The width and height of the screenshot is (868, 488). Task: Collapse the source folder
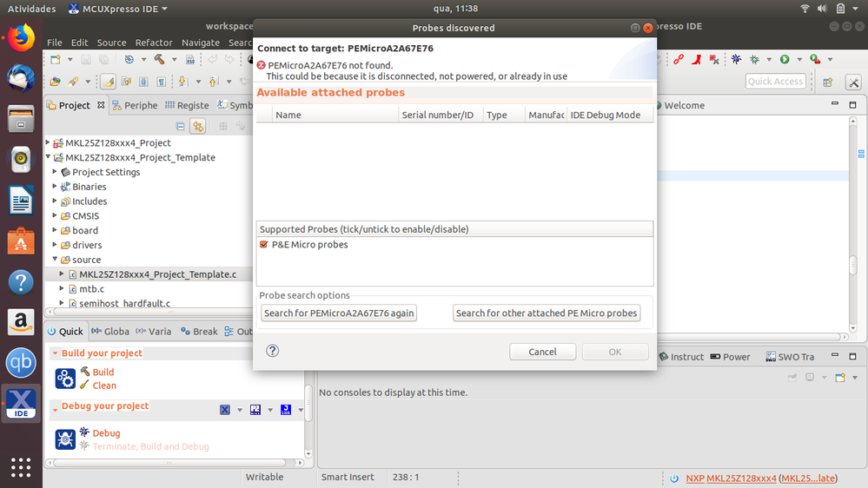pos(55,259)
